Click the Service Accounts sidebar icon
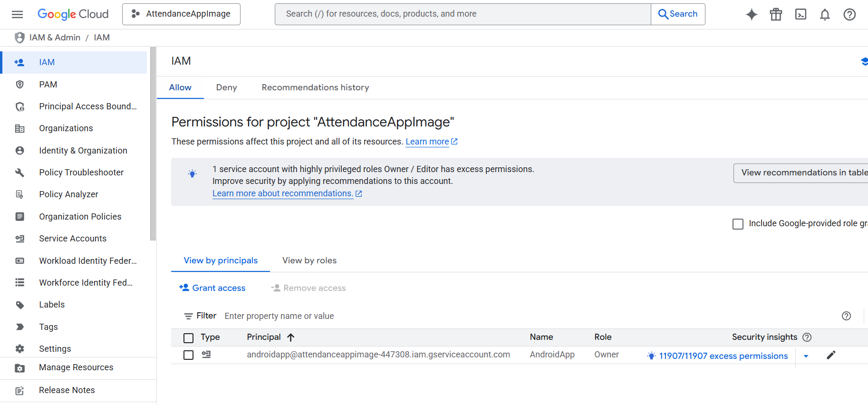868x404 pixels. [19, 239]
